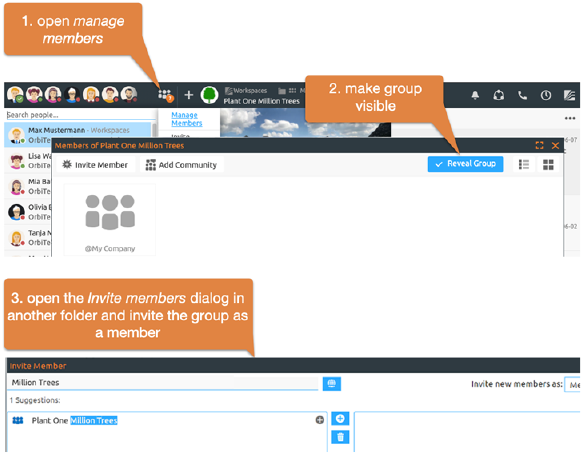Open the clock history icon
The height and width of the screenshot is (456, 583).
(x=546, y=95)
